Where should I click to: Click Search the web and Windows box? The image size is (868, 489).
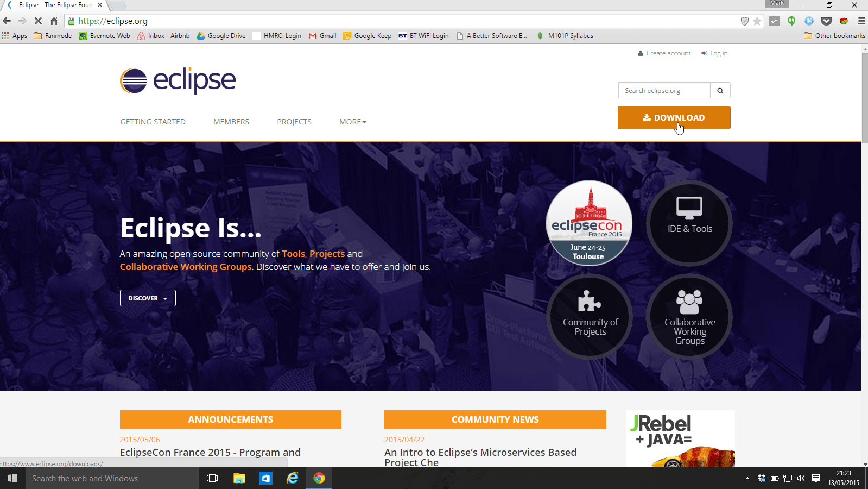[112, 478]
